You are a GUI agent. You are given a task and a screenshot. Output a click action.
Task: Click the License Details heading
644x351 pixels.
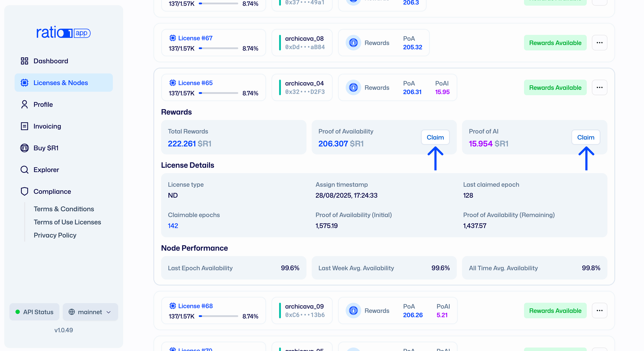(188, 165)
